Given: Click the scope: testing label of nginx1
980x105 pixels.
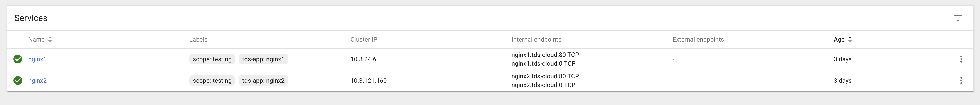Looking at the screenshot, I should pos(212,59).
